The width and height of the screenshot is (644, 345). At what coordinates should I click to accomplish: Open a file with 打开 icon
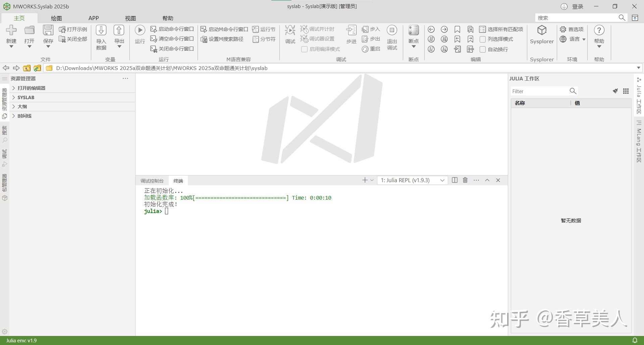pos(30,30)
